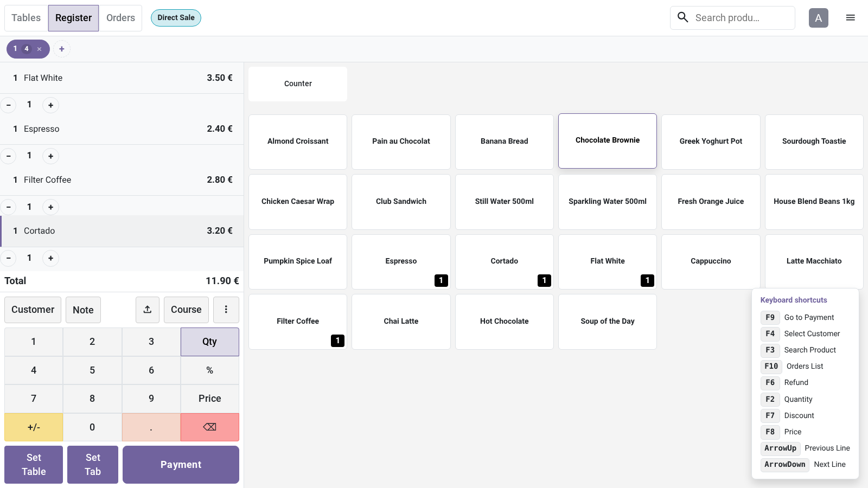The width and height of the screenshot is (868, 488).
Task: Open the three-dot more actions menu
Action: click(226, 310)
